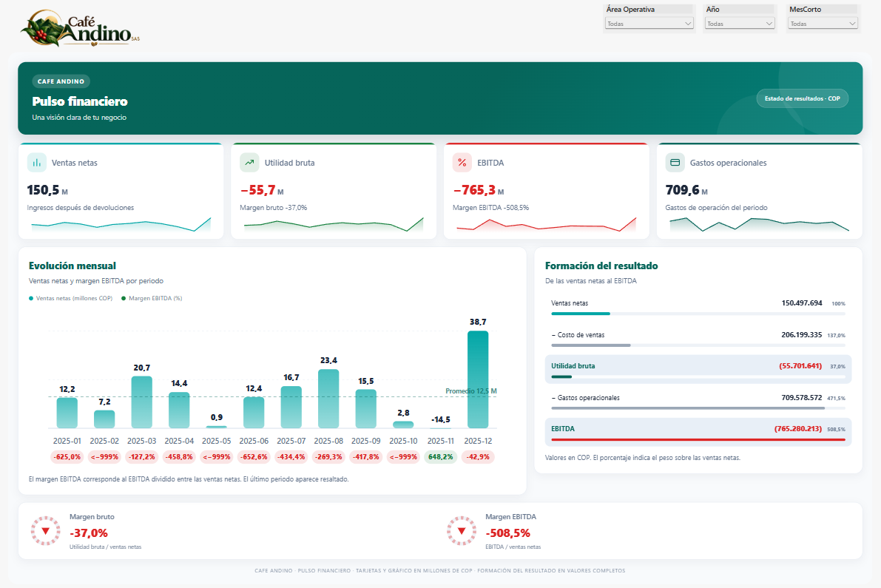The image size is (881, 588).
Task: Click the −55,7 M Utilidad bruta value
Action: [x=262, y=190]
